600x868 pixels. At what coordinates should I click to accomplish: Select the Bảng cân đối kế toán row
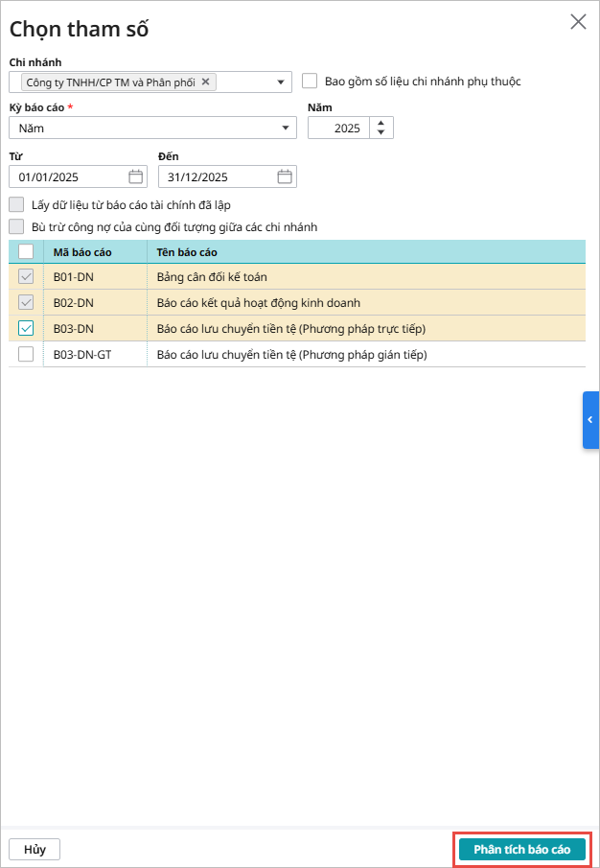[212, 277]
